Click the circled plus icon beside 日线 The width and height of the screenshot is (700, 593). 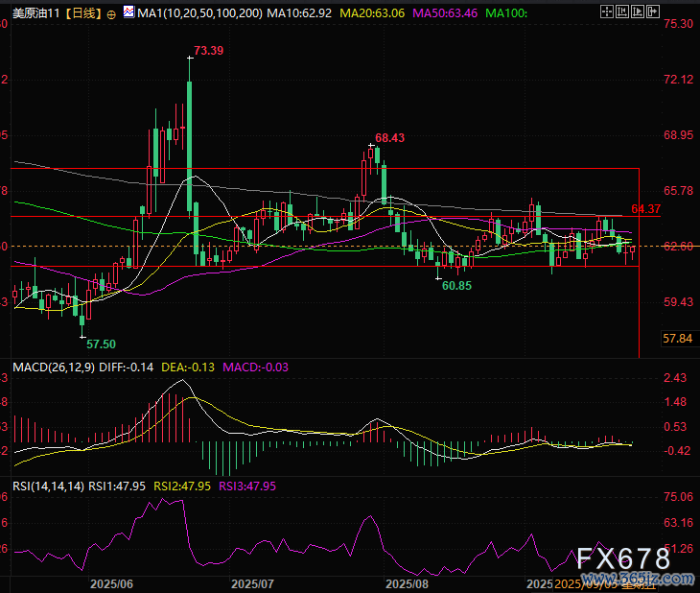click(112, 13)
